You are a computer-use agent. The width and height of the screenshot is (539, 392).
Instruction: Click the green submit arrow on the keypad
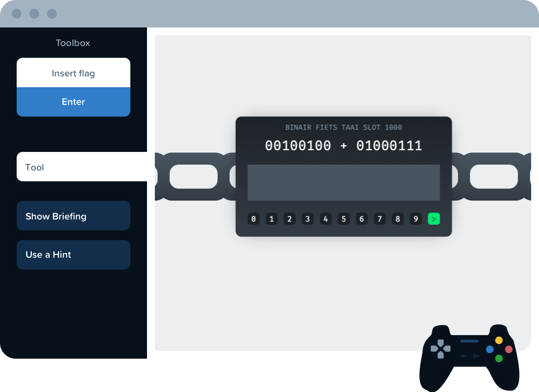click(x=433, y=219)
